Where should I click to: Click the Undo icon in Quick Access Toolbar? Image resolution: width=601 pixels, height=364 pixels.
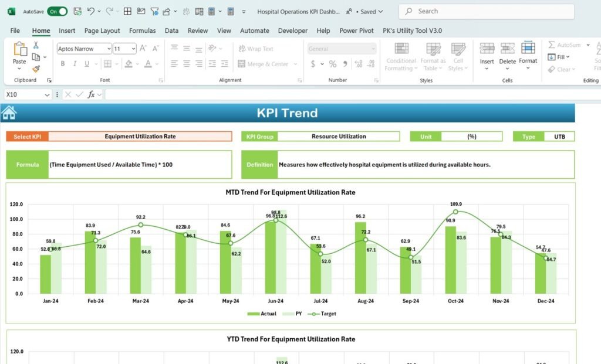[90, 11]
